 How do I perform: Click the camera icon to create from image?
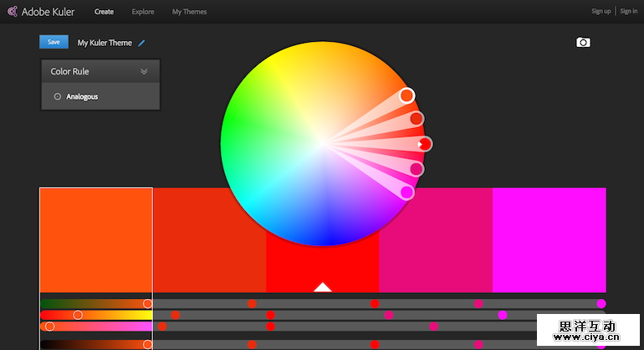[583, 43]
